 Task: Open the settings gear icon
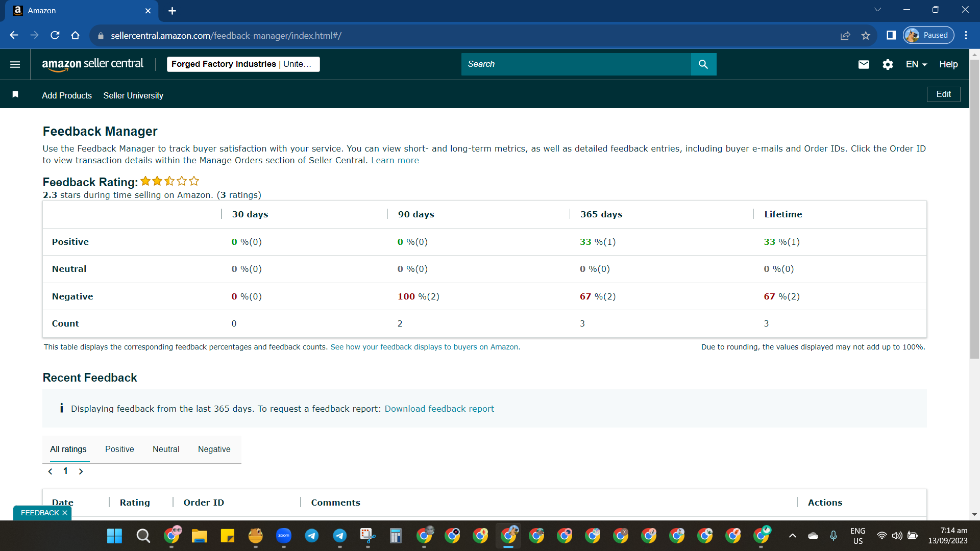(888, 64)
